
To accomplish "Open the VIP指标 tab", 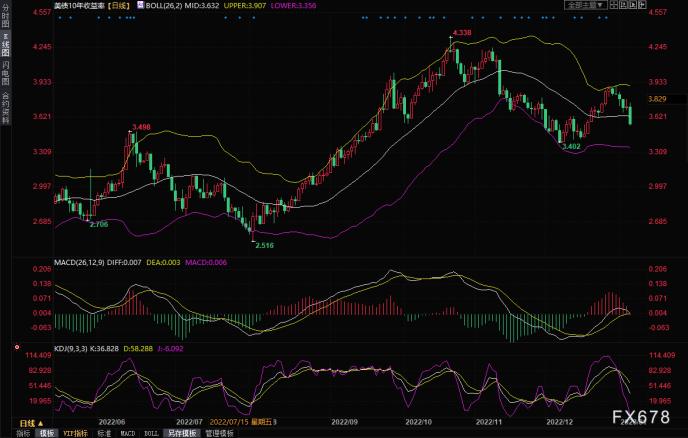I will (x=75, y=433).
